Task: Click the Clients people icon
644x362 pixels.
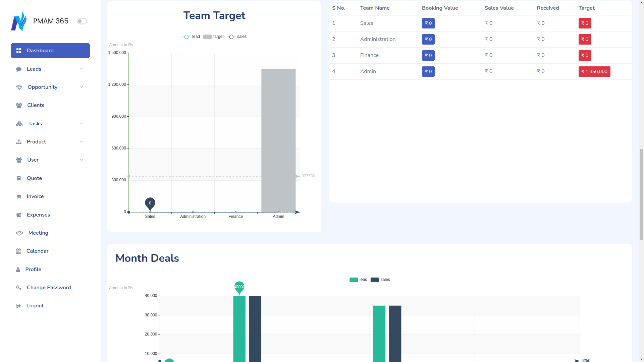Action: pyautogui.click(x=19, y=105)
